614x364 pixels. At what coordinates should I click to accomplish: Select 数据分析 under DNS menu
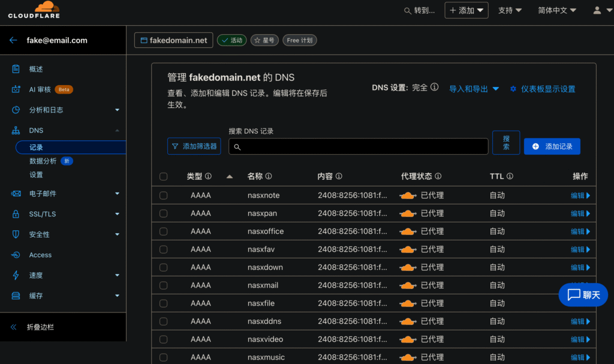(43, 161)
